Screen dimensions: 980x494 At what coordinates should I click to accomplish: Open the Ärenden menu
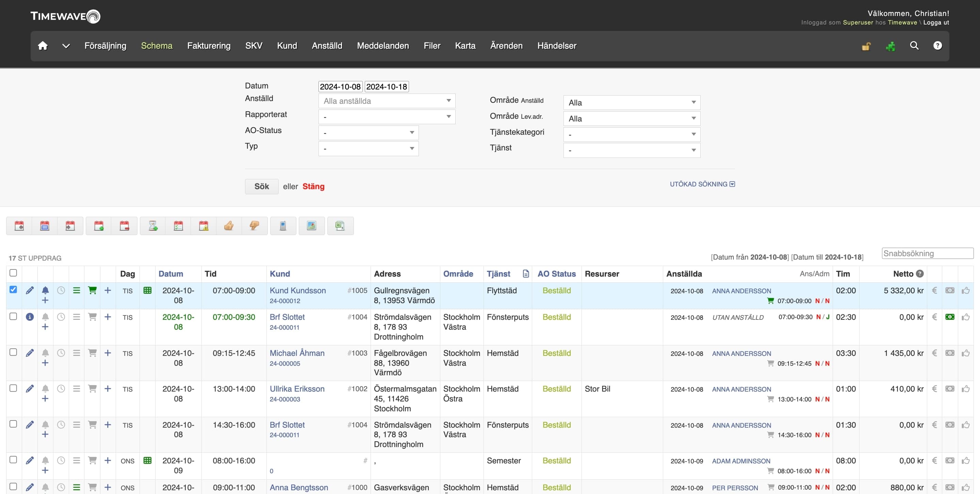pos(506,46)
